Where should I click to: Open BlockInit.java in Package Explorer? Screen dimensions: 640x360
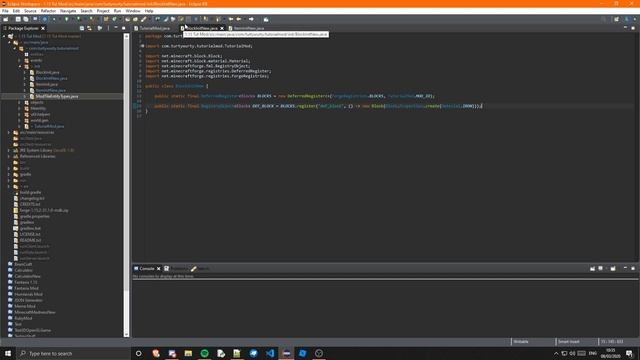tap(47, 72)
